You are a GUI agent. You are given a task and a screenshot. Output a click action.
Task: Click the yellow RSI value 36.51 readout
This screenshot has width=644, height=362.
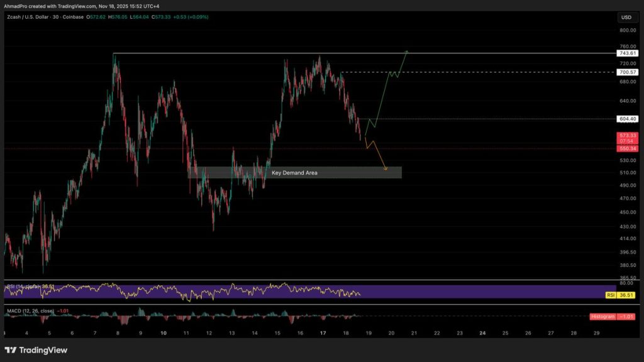tap(626, 293)
